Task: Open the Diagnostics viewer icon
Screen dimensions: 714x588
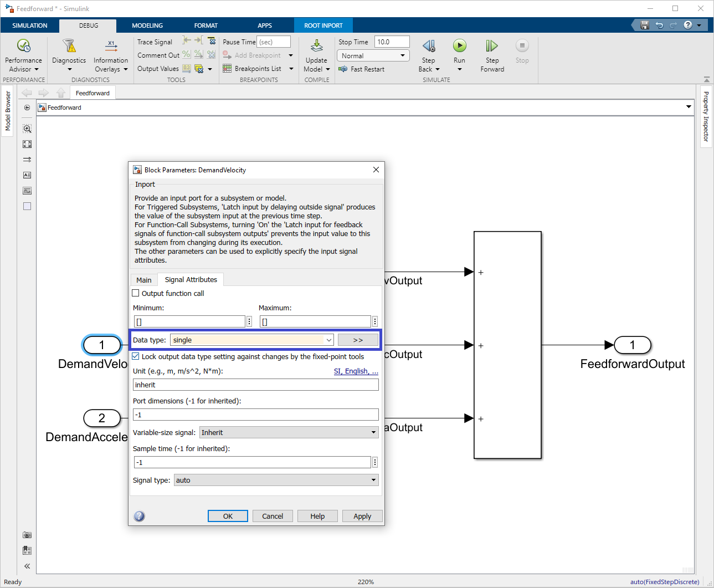Action: 69,45
